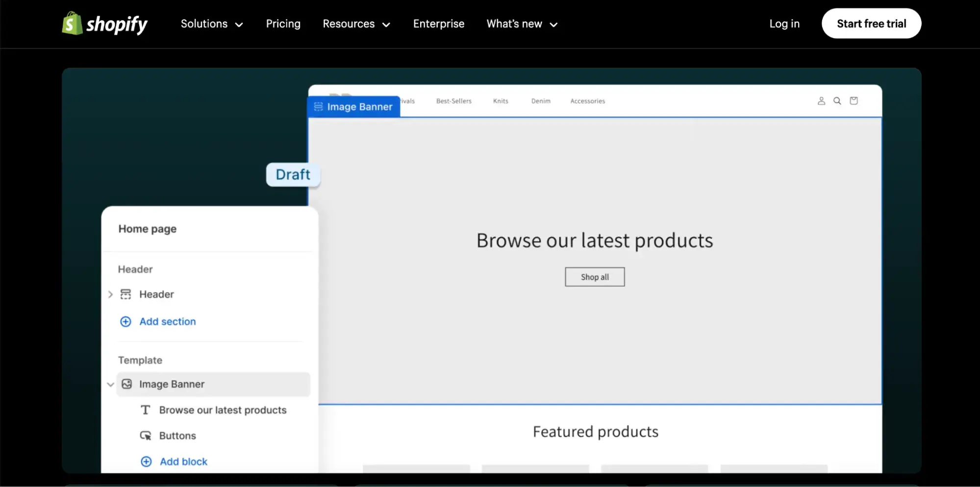Open the Solutions dropdown menu

pyautogui.click(x=212, y=24)
